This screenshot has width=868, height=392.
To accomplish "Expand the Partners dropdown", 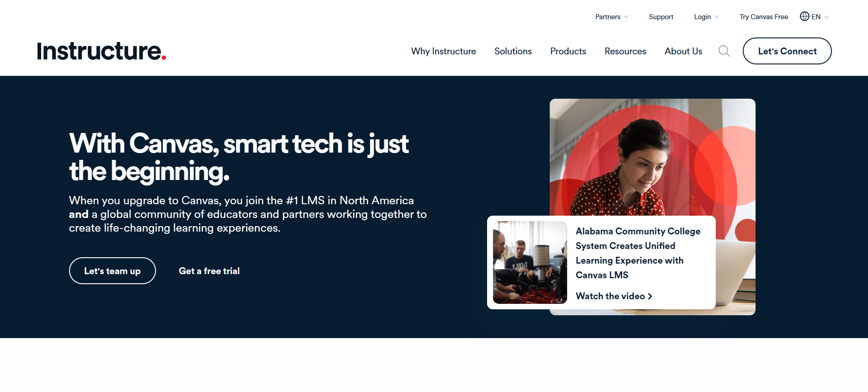I will pos(612,17).
